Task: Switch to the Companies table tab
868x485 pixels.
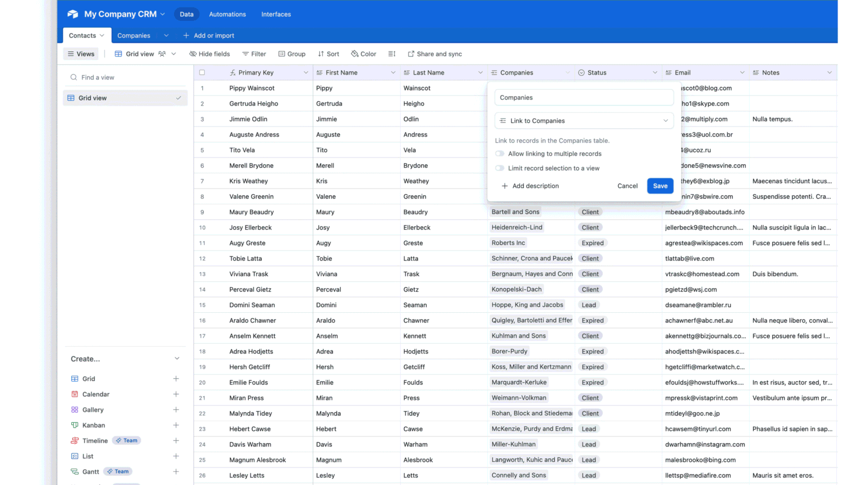Action: point(134,35)
